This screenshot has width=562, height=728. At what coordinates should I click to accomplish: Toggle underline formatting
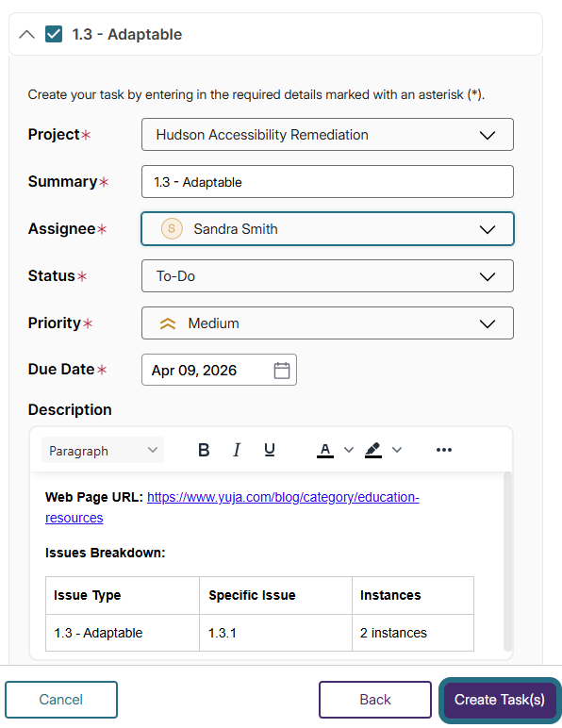[x=269, y=450]
